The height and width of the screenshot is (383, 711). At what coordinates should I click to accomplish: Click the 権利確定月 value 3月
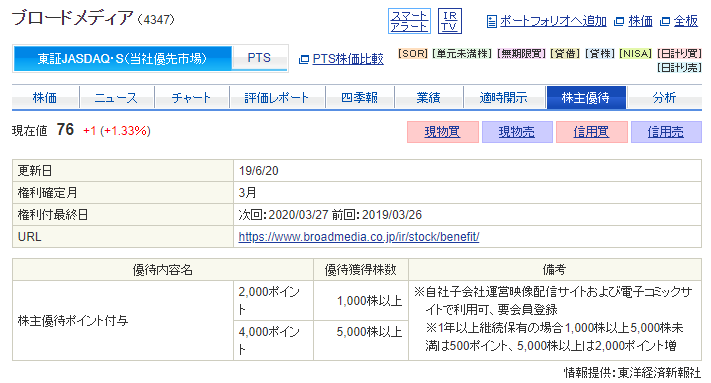pyautogui.click(x=248, y=193)
